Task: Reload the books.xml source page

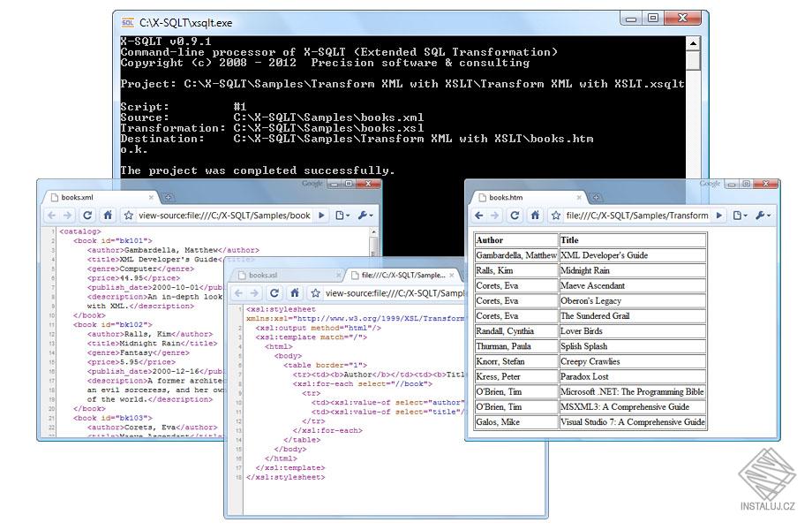Action: (87, 216)
